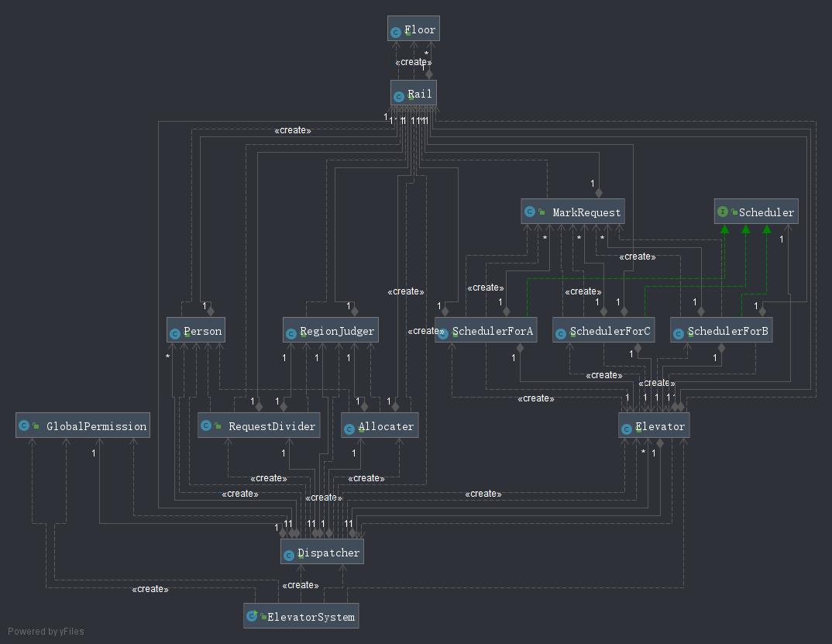The image size is (832, 644).
Task: Click the class icon on Allocater node
Action: (349, 429)
